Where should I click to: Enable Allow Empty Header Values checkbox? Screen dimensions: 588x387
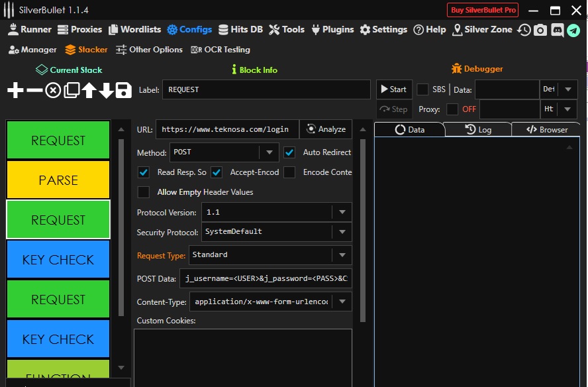pyautogui.click(x=144, y=192)
